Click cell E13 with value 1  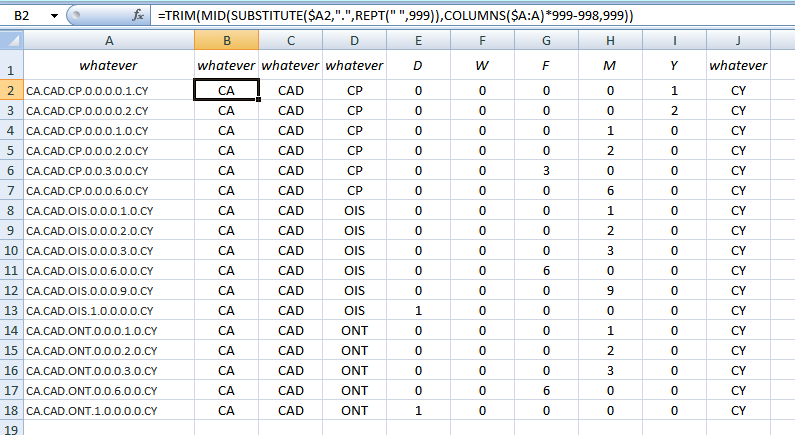(418, 311)
